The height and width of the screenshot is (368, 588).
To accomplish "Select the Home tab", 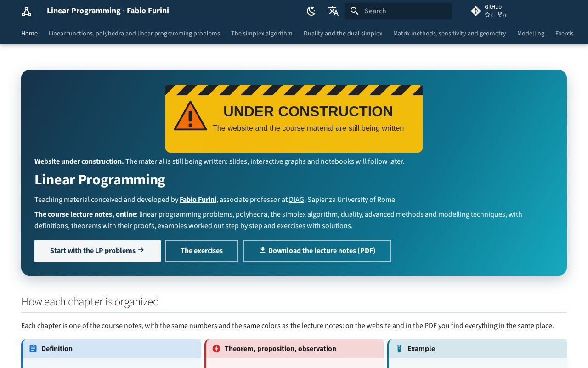I will (29, 33).
